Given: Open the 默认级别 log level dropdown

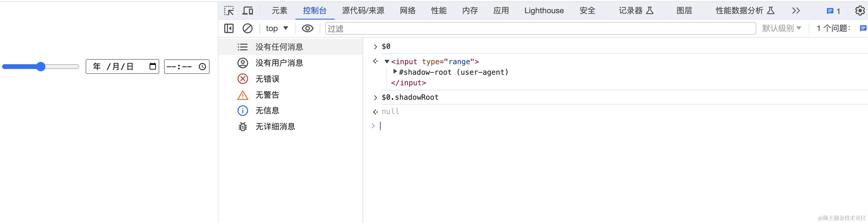Looking at the screenshot, I should (x=782, y=28).
